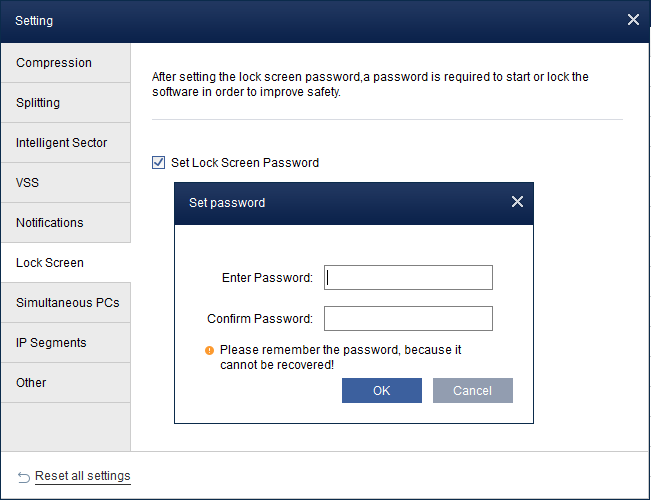Cancel the password setup

click(472, 391)
